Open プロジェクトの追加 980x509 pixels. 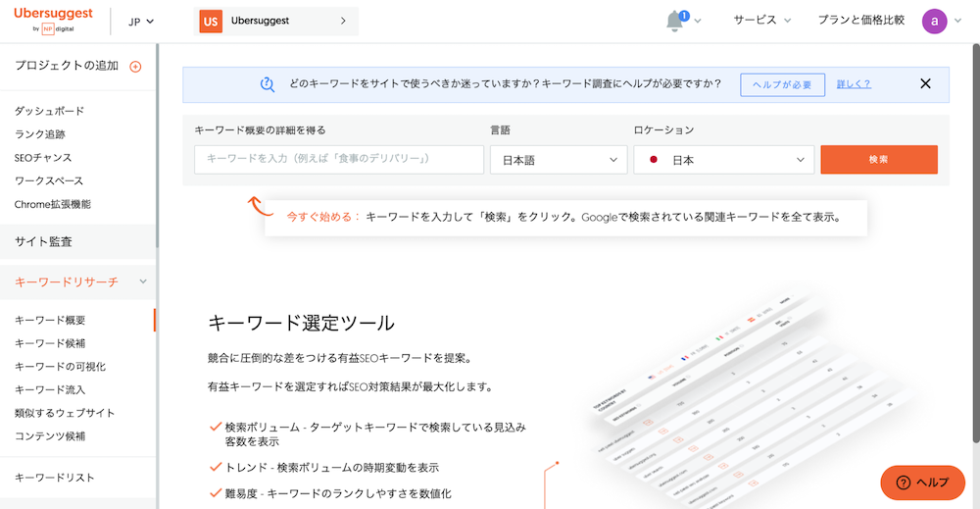pos(67,65)
